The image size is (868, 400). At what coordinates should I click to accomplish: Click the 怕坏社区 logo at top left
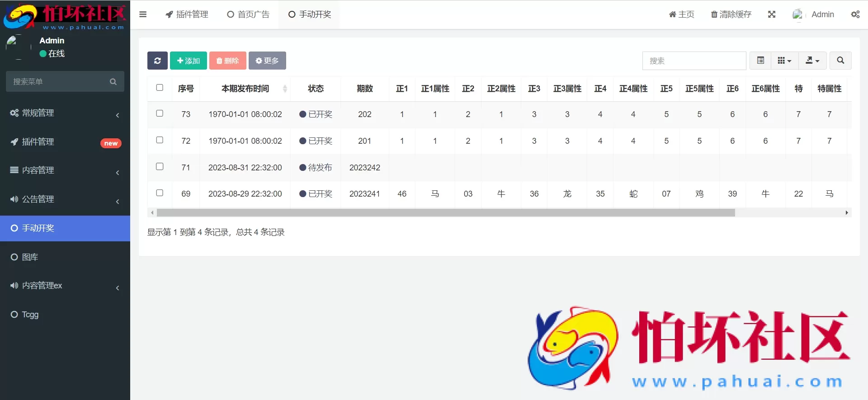pyautogui.click(x=65, y=16)
